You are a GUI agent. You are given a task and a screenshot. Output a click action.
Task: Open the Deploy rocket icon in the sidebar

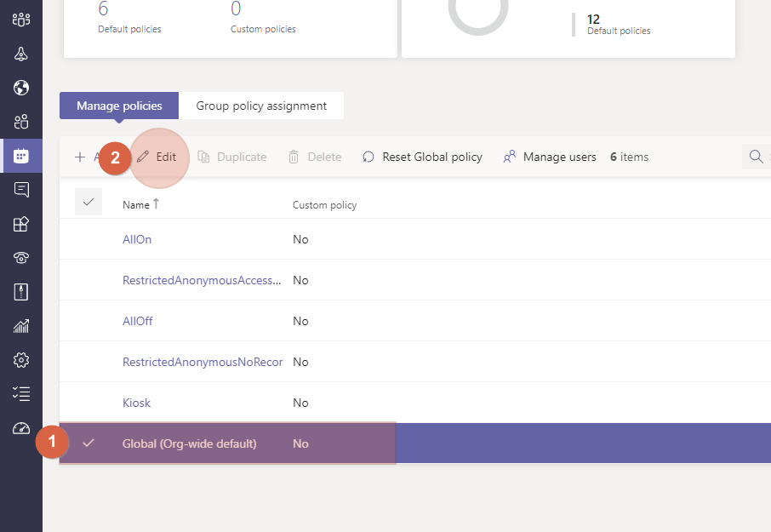pos(21,54)
